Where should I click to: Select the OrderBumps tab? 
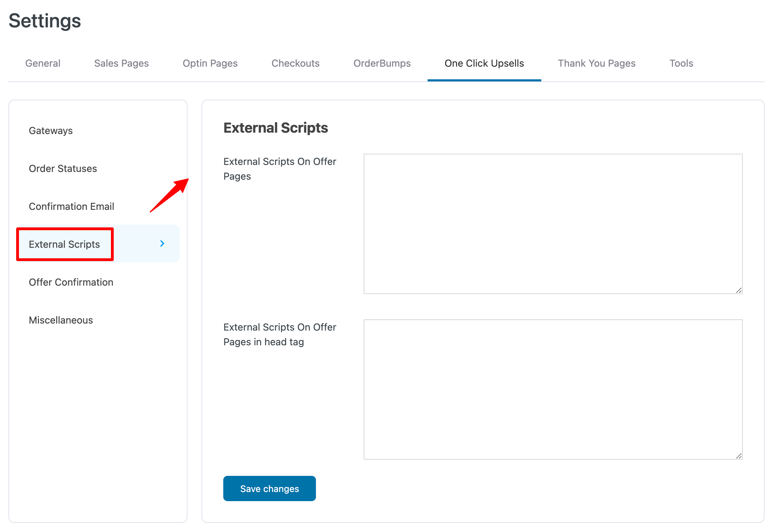[x=382, y=63]
